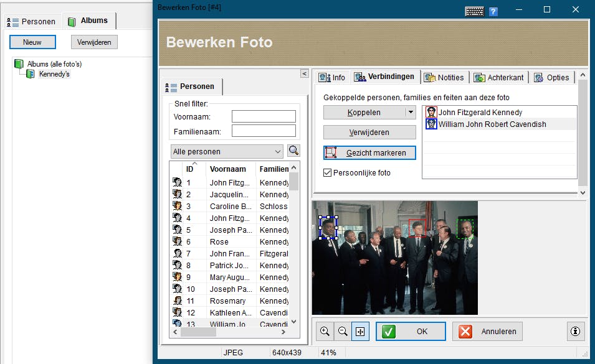Click person icon in row 3 Caroline B...
Screen dimensions: 595x364
pos(177,206)
